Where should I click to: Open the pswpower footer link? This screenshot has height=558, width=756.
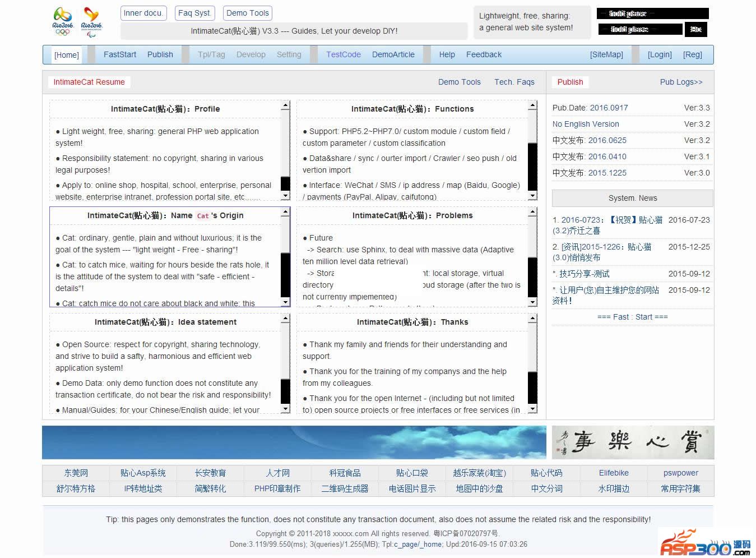[681, 473]
